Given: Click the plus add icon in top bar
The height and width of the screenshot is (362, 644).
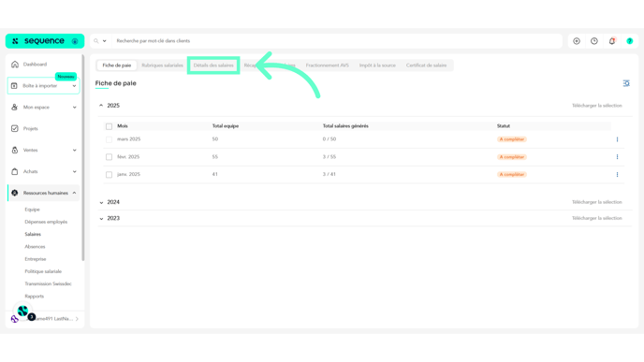Looking at the screenshot, I should point(577,41).
